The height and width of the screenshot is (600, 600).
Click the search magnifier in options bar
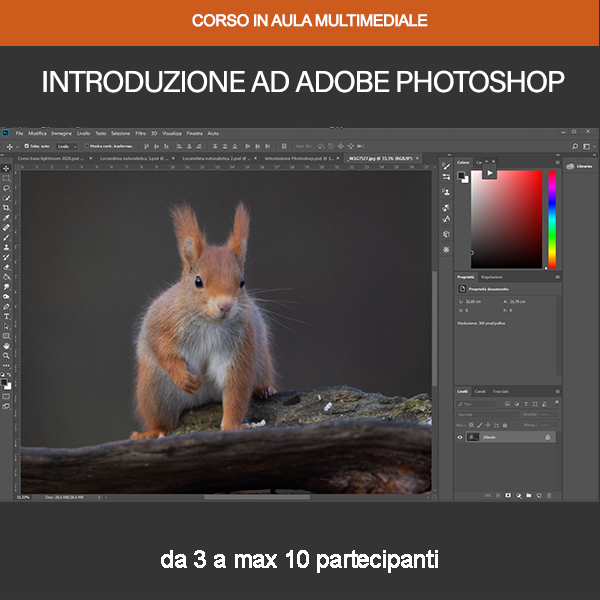(575, 146)
